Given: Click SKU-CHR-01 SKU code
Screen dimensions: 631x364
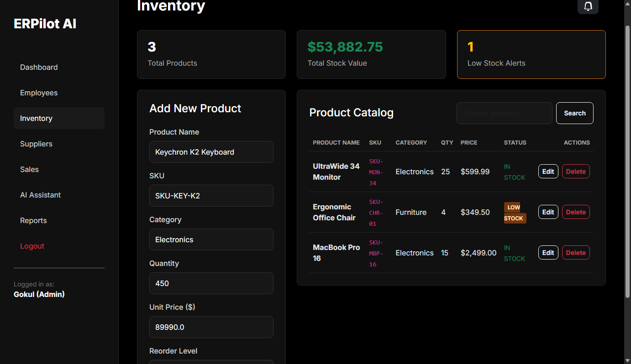Looking at the screenshot, I should click(376, 213).
